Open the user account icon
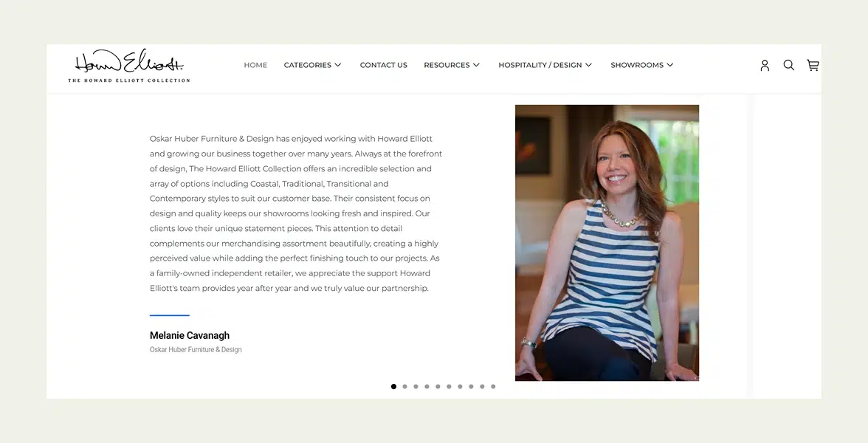868x443 pixels. click(x=765, y=65)
